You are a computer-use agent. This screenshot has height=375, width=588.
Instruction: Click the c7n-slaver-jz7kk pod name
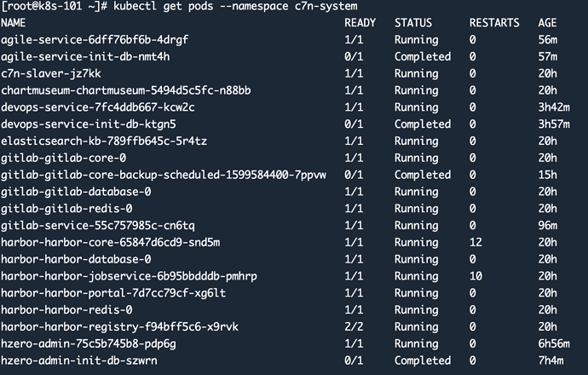[x=50, y=73]
